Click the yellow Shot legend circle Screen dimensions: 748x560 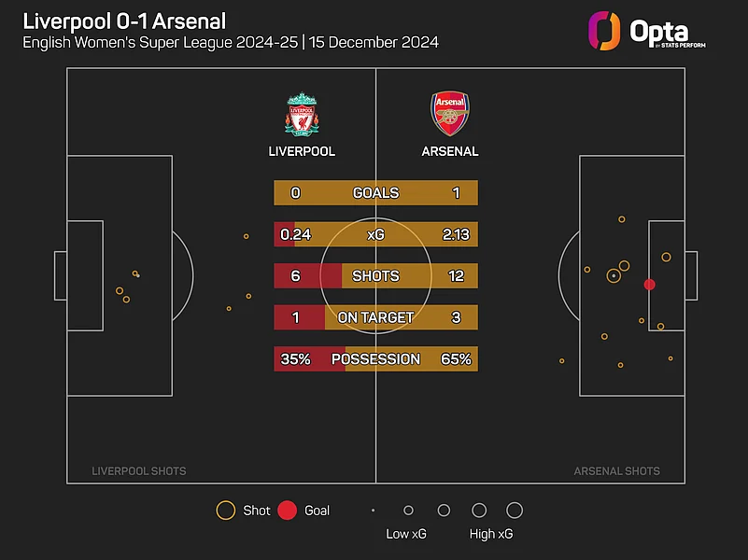tap(225, 511)
